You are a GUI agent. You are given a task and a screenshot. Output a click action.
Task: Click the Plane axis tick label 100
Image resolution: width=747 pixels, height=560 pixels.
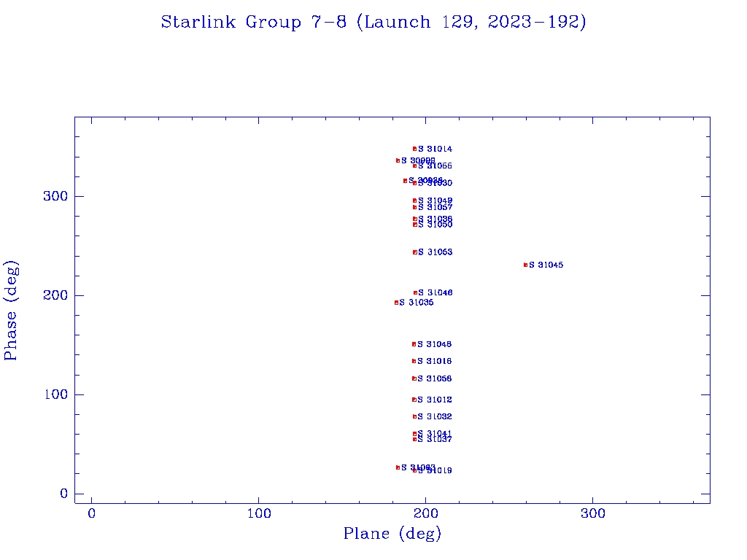point(259,514)
